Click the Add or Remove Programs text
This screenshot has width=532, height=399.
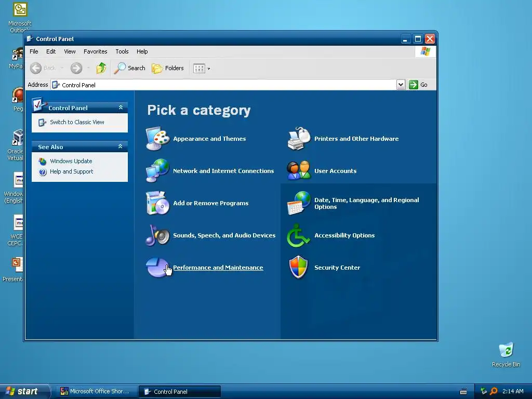coord(211,203)
